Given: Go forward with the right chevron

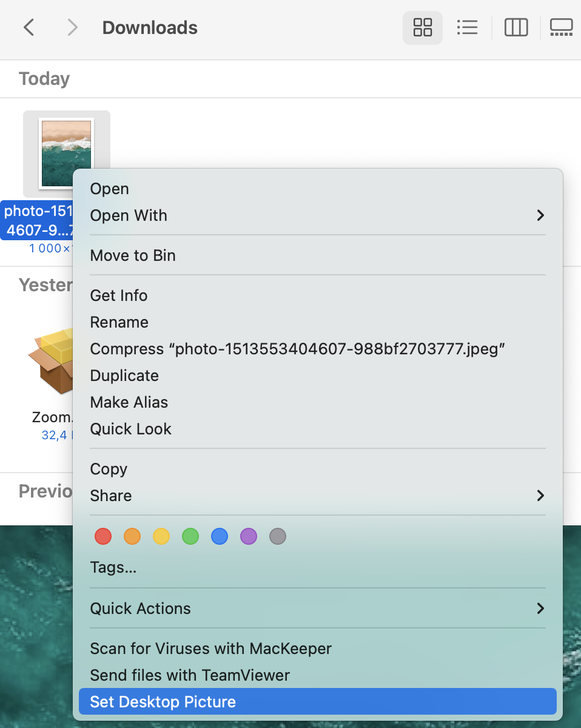Looking at the screenshot, I should click(73, 27).
